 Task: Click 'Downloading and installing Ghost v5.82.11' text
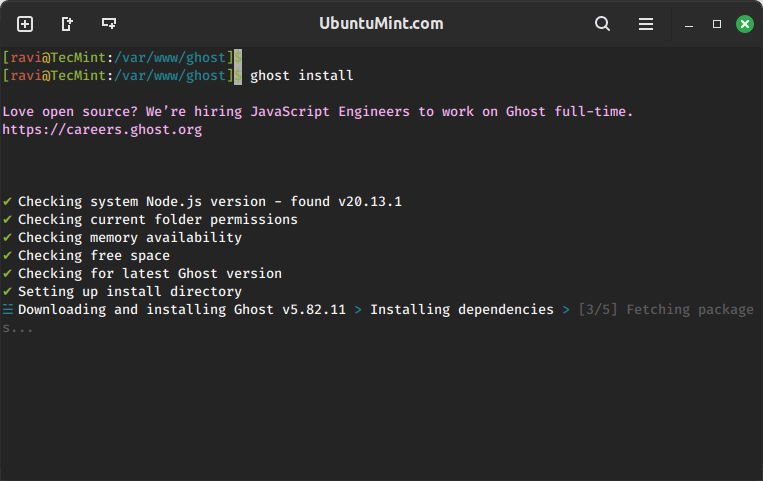pyautogui.click(x=182, y=310)
